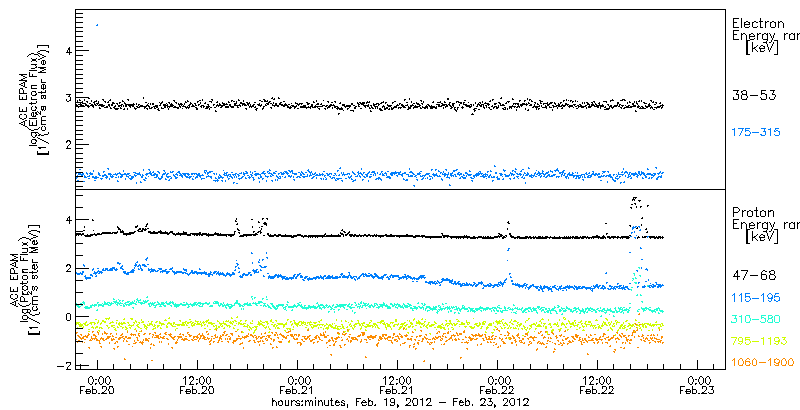Click the 12:00 Feb.20 time tick label
The width and height of the screenshot is (800, 410).
(197, 385)
